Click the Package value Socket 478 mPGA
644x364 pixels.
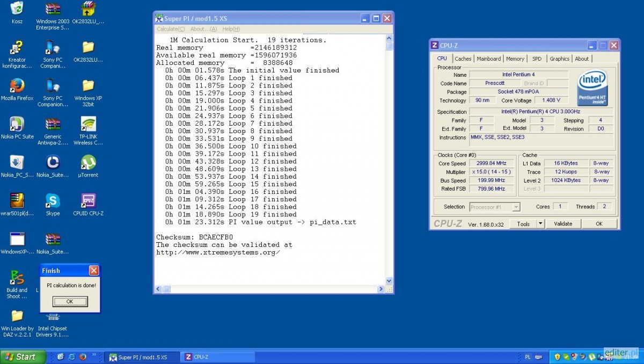pos(519,92)
